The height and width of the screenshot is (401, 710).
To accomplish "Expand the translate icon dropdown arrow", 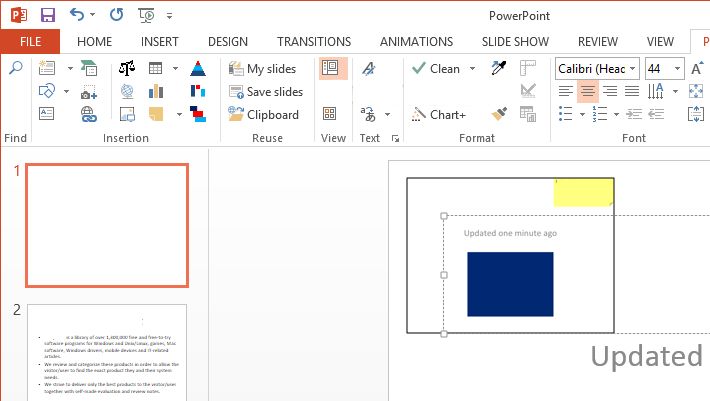I will (x=388, y=115).
